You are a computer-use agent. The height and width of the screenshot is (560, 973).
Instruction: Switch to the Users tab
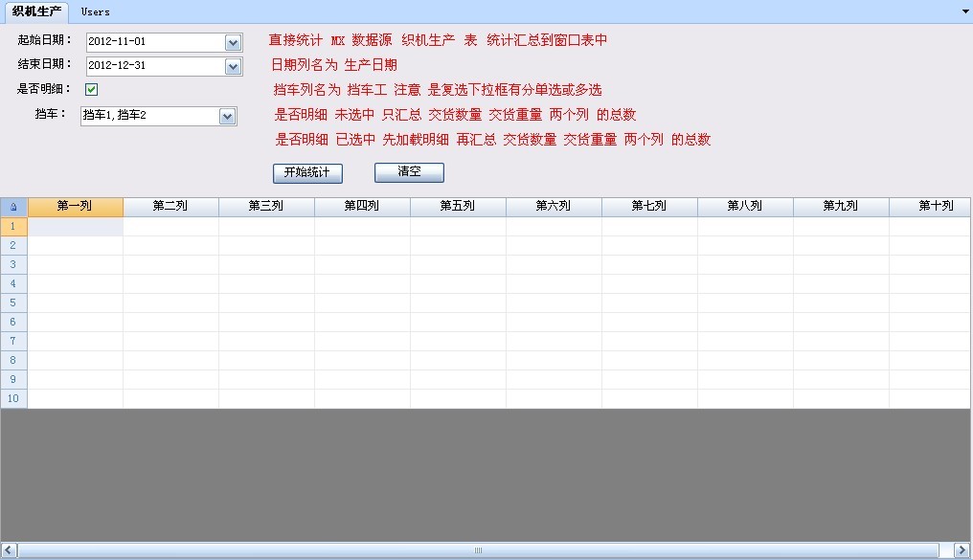95,11
